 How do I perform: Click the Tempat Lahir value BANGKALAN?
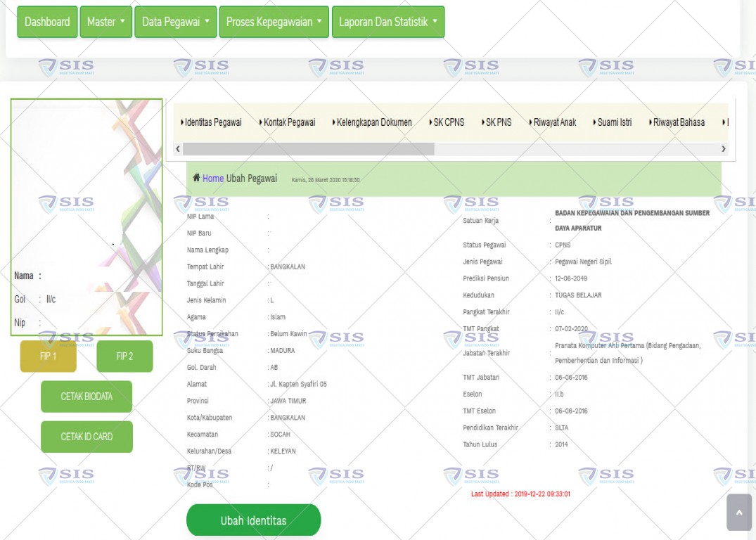click(288, 266)
